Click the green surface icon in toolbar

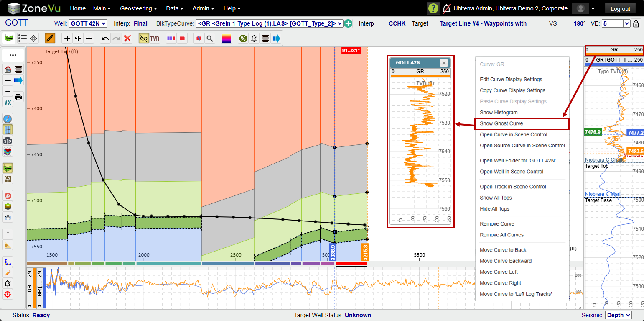pyautogui.click(x=9, y=39)
